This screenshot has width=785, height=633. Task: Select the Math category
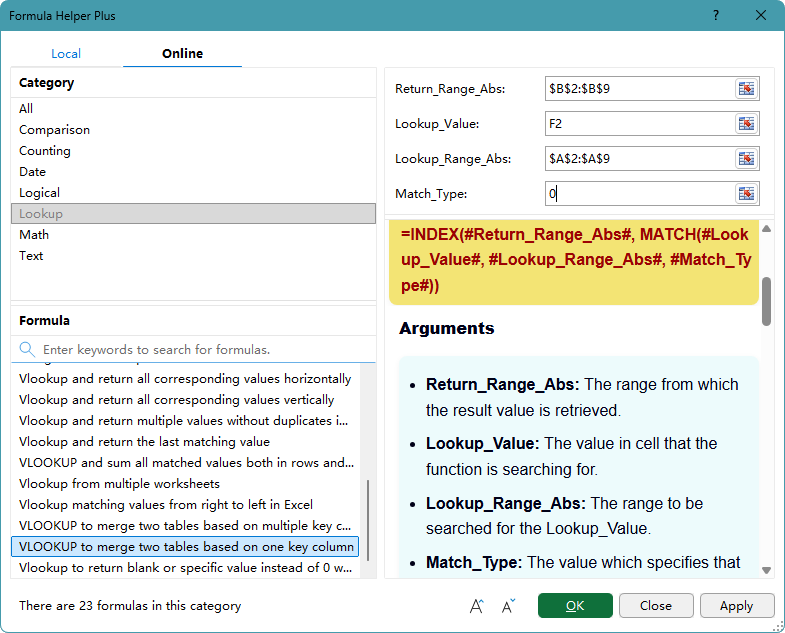(x=193, y=235)
